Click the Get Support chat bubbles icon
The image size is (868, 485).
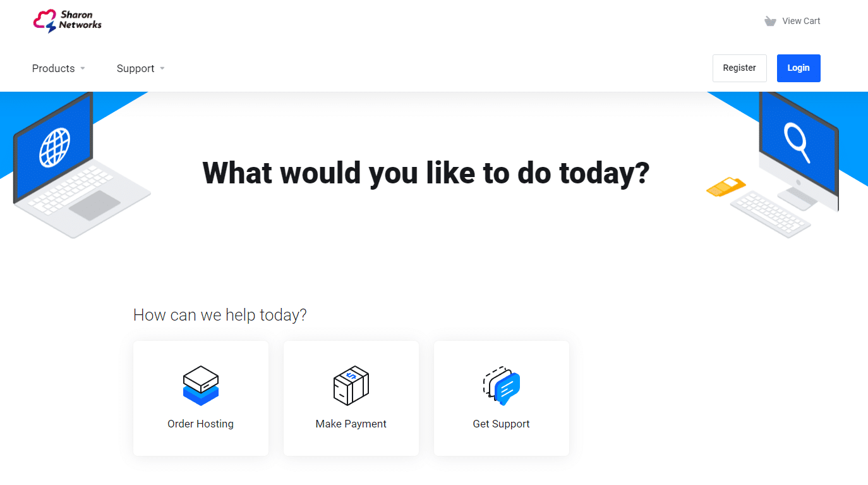pos(502,385)
